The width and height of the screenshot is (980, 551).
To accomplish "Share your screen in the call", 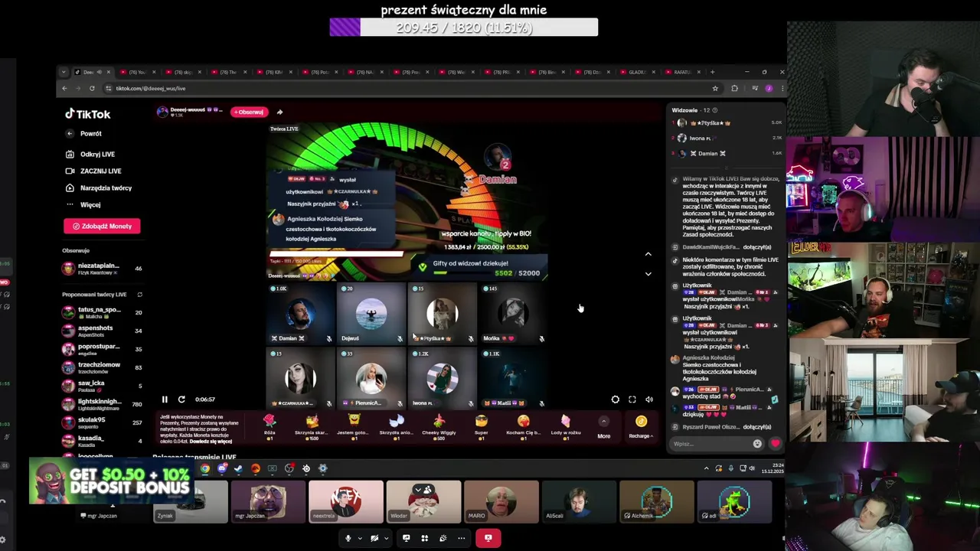I will coord(407,538).
